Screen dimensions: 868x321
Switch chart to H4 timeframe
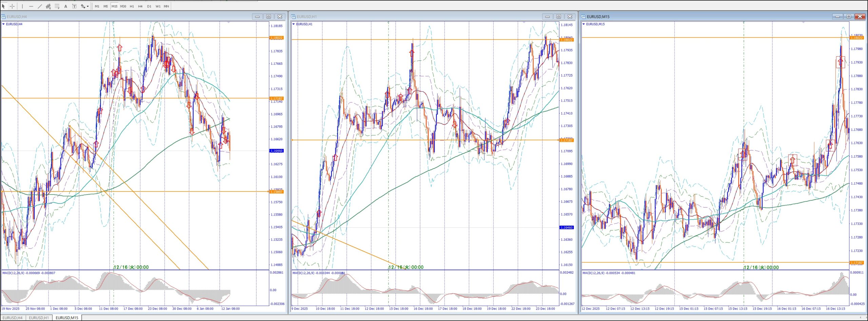(140, 6)
